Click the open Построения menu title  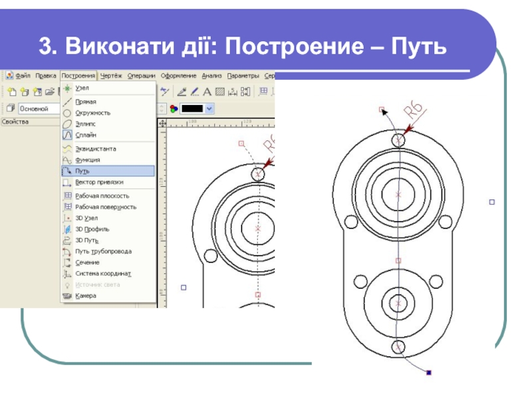tap(78, 76)
